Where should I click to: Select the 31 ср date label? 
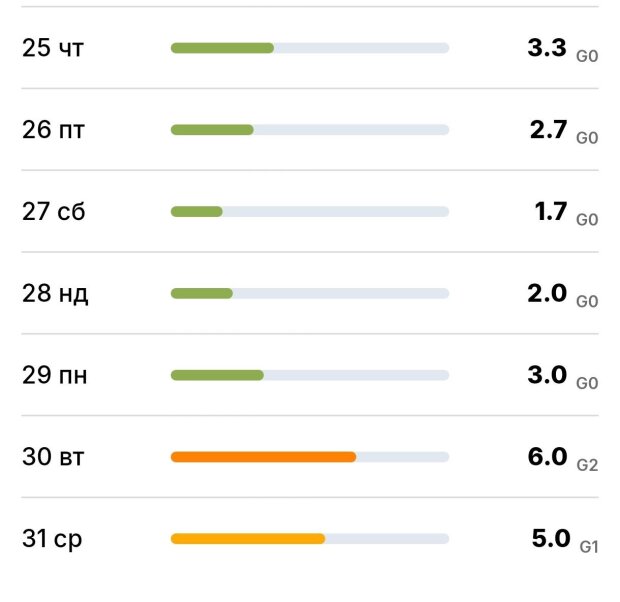click(52, 539)
